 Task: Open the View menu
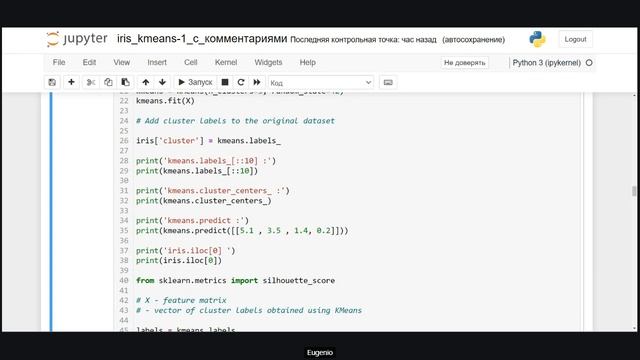(122, 62)
